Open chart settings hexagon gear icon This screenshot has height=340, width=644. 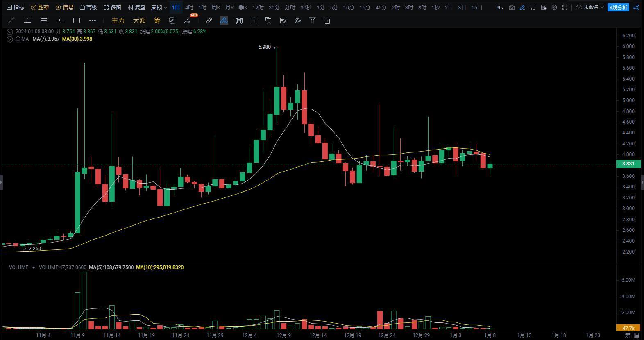[x=554, y=7]
